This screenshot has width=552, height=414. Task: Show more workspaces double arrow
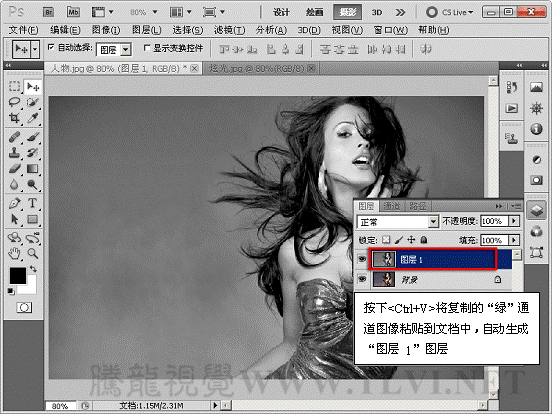[x=400, y=12]
